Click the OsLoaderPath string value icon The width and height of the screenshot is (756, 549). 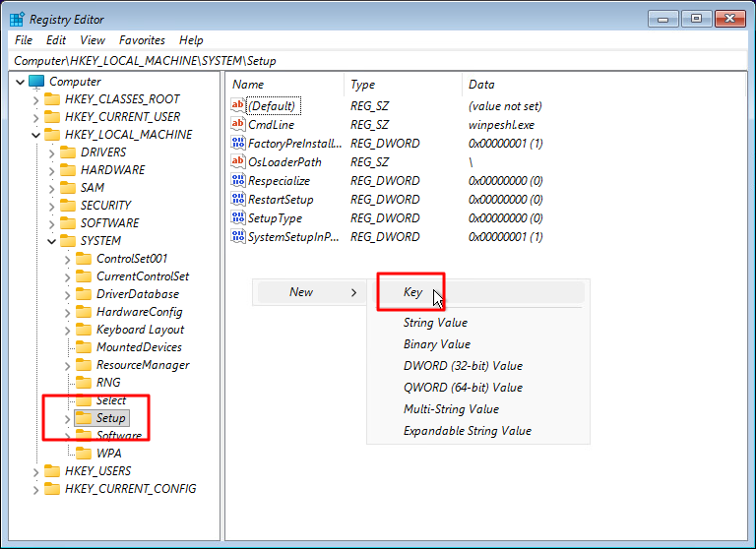point(237,162)
